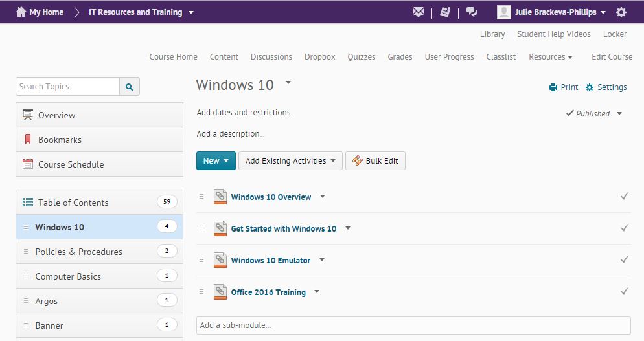The image size is (644, 341).
Task: Click the search magnifier button
Action: tap(130, 87)
